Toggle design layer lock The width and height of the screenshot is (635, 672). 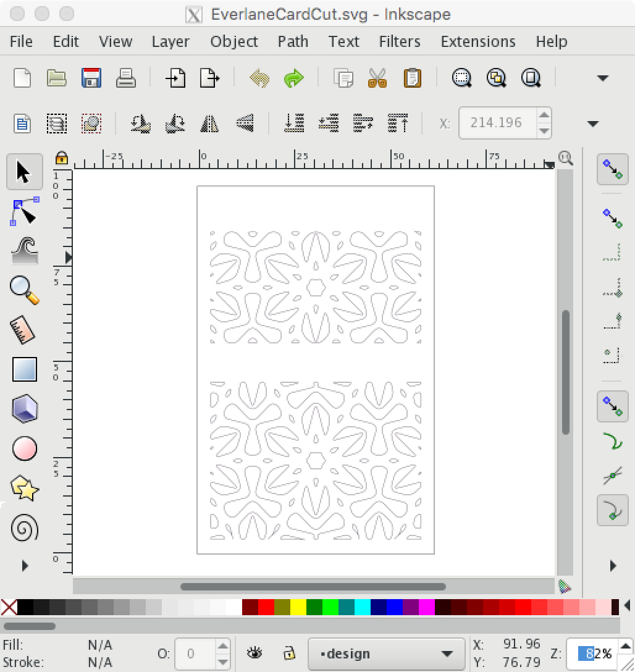coord(290,653)
